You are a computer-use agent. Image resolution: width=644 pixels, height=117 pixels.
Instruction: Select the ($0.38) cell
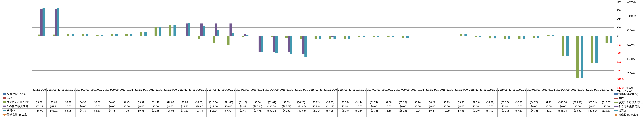coord(316,107)
